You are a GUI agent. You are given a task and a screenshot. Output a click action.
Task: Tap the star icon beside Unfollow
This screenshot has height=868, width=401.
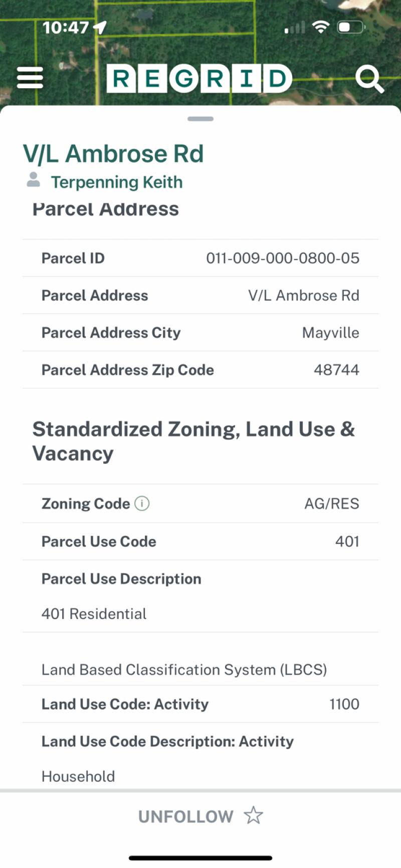[x=254, y=815]
